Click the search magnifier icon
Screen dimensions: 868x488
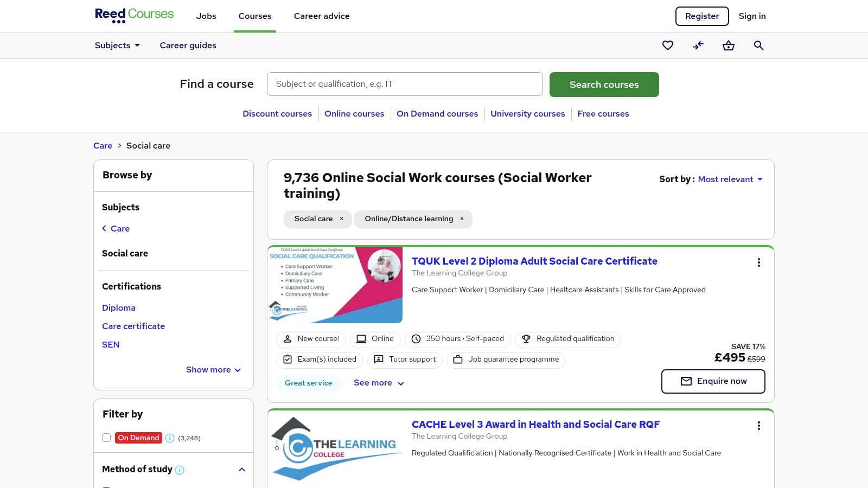tap(759, 46)
